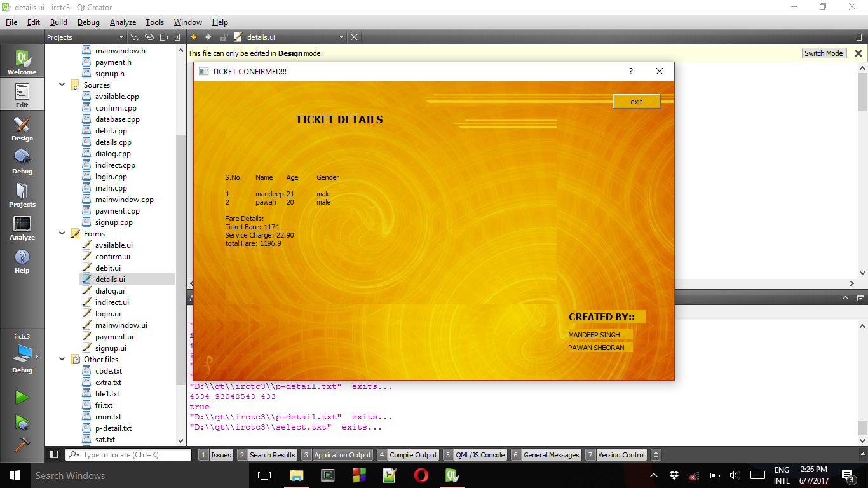Show the Compile Output pane
868x488 pixels.
coord(407,454)
